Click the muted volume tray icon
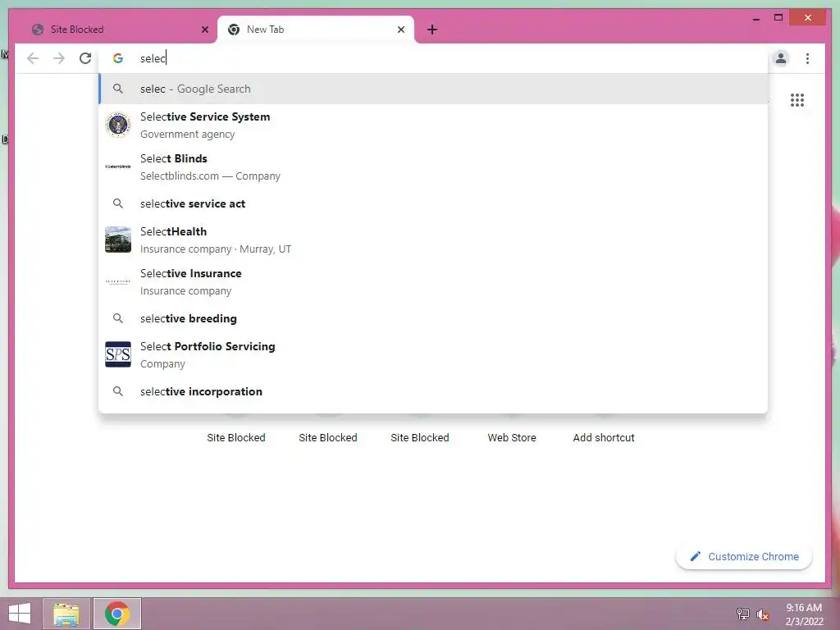This screenshot has height=630, width=840. [762, 614]
